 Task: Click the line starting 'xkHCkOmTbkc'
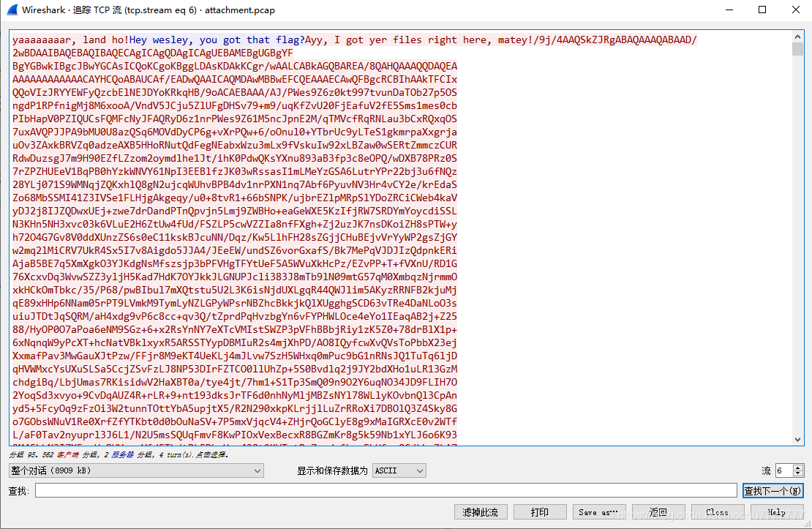click(x=235, y=290)
